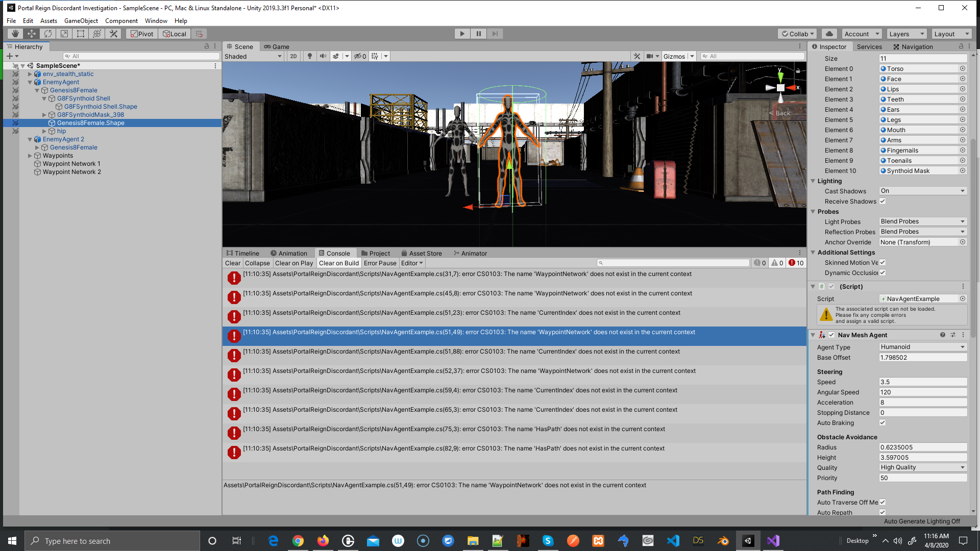The width and height of the screenshot is (980, 551).
Task: Open the GameObject menu
Action: pos(81,21)
